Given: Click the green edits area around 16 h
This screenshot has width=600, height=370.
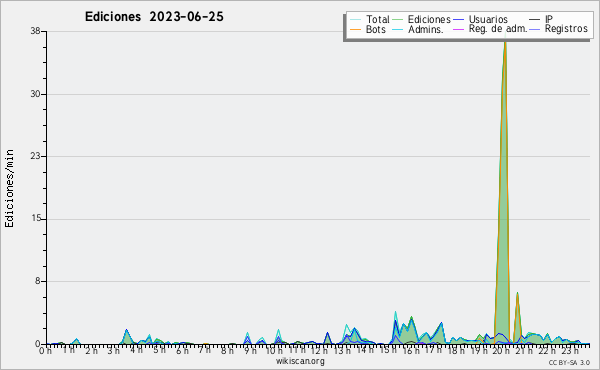Looking at the screenshot, I should point(411,332).
